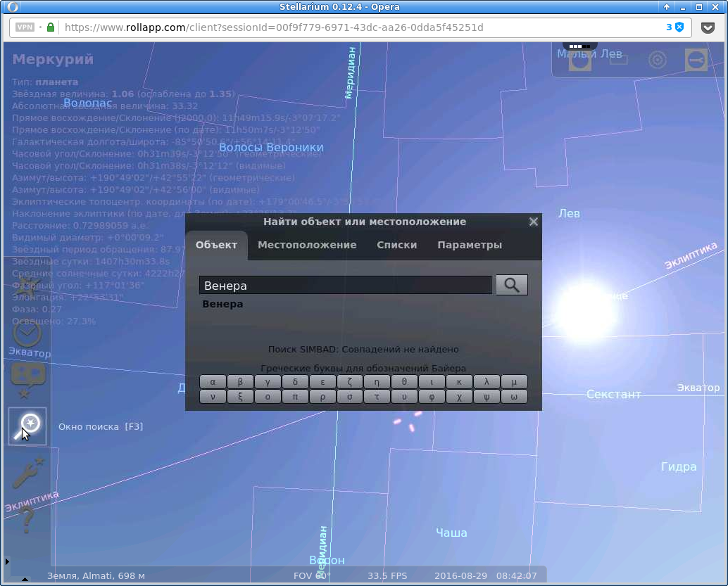
Task: Click the Greek letter π button
Action: 295,397
